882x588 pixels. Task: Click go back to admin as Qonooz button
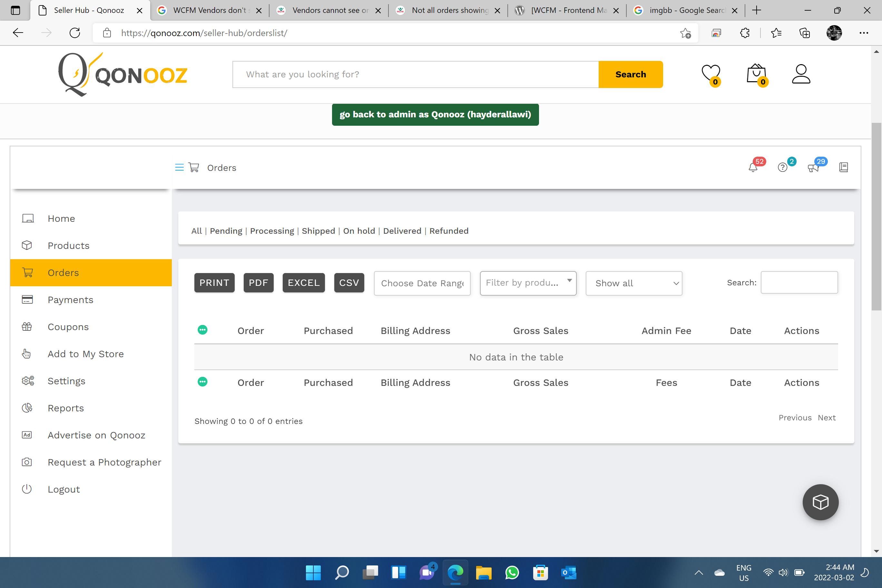pos(435,114)
